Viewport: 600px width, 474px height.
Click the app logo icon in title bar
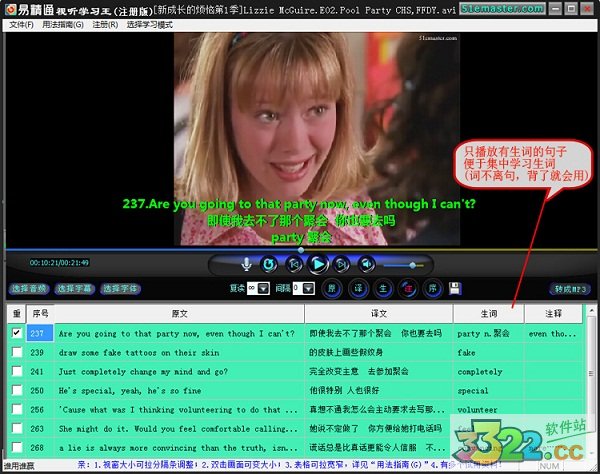pyautogui.click(x=10, y=9)
